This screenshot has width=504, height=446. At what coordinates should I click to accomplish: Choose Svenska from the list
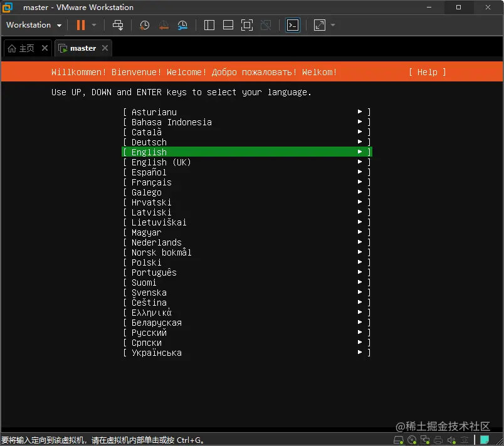[x=247, y=293]
